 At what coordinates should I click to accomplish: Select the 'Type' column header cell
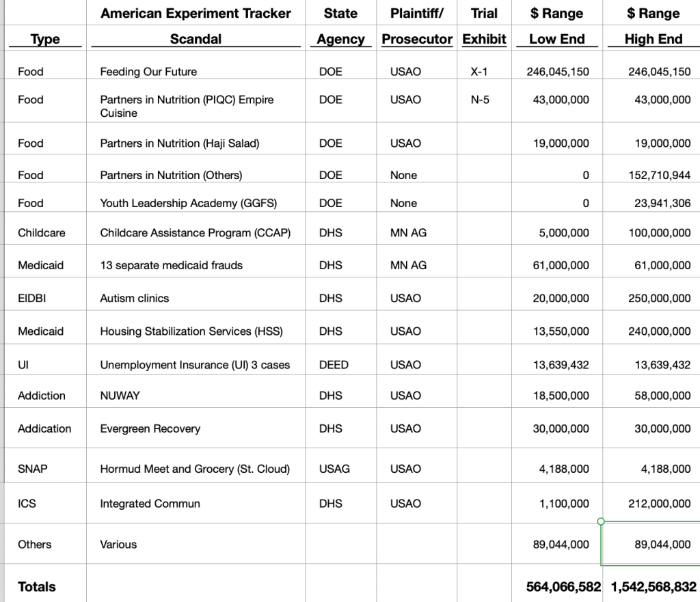46,40
